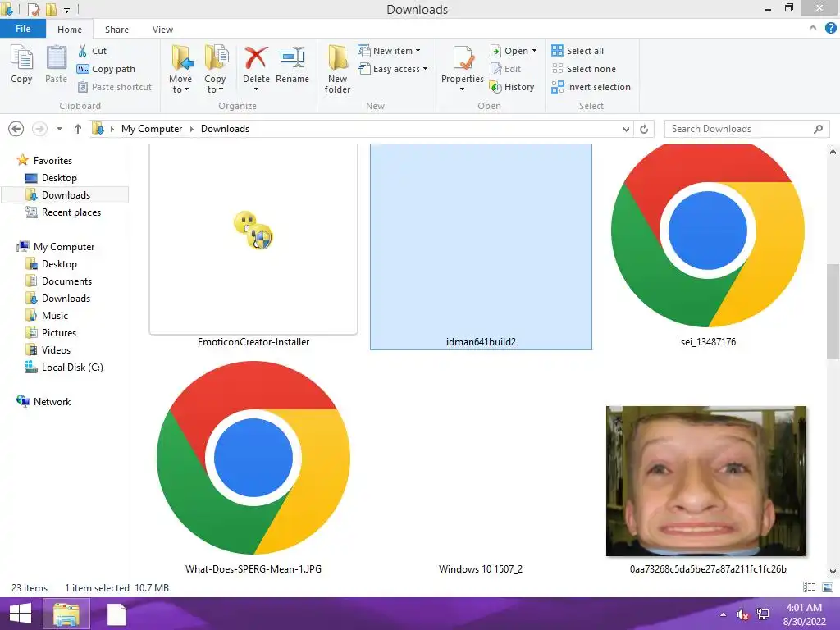Screen dimensions: 840x630
Task: Select Downloads under Favorites
Action: pyautogui.click(x=66, y=195)
